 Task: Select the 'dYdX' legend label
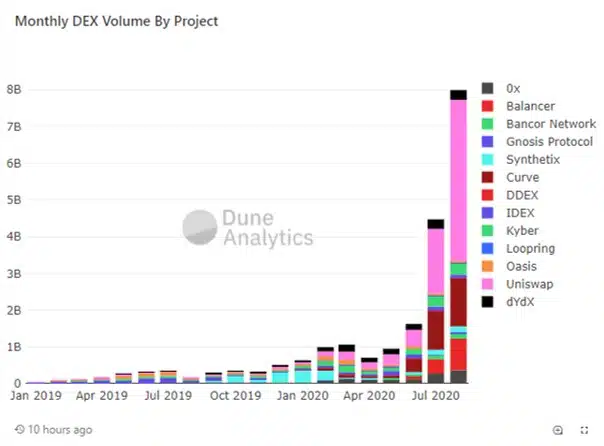pyautogui.click(x=520, y=302)
